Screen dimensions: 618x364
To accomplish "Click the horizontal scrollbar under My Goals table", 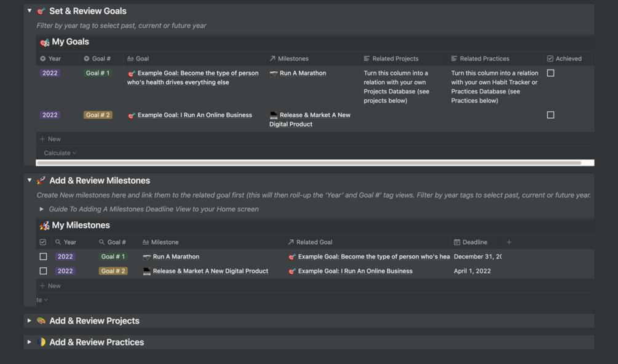I will tap(309, 163).
